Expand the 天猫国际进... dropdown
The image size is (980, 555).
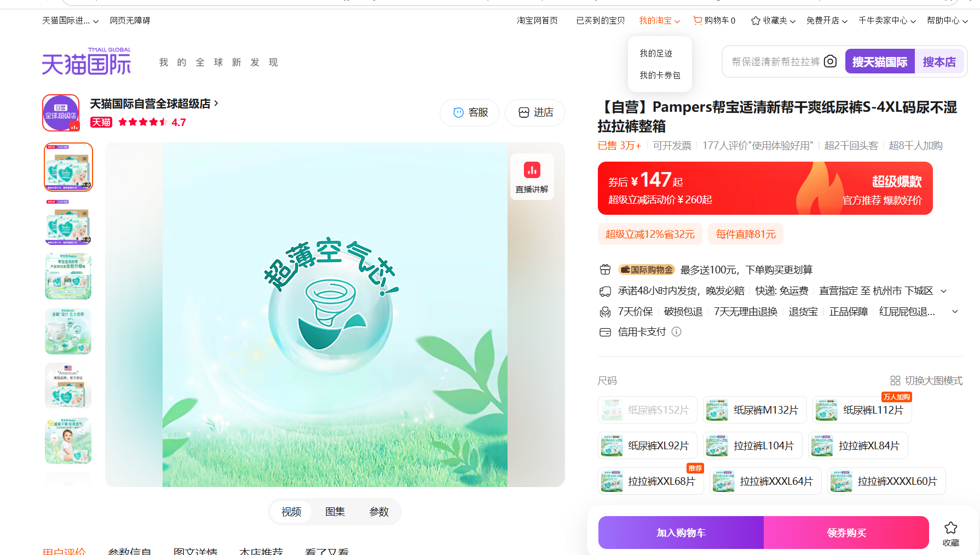[71, 21]
